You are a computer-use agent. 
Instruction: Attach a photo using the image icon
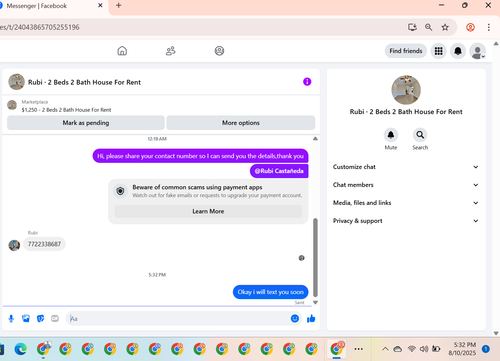click(x=26, y=319)
